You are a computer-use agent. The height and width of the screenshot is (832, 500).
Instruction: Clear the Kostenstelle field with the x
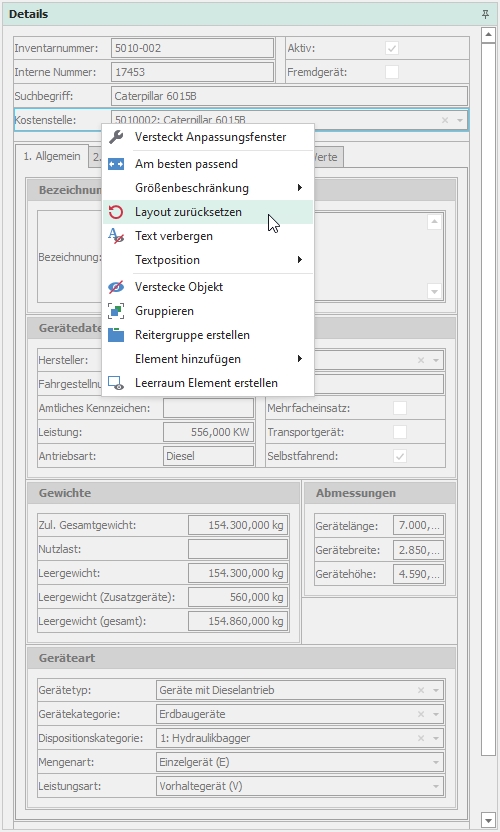(445, 120)
